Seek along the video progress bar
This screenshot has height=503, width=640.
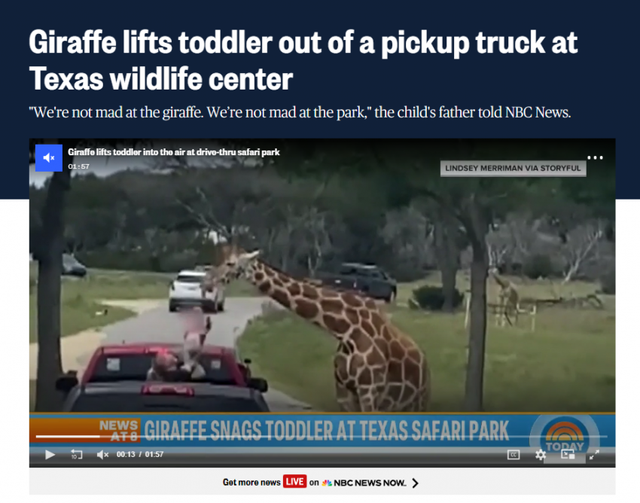322,436
